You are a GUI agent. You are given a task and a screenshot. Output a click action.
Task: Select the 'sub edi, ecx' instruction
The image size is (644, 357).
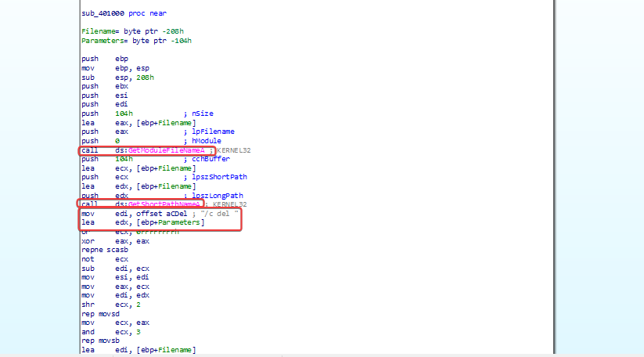115,269
